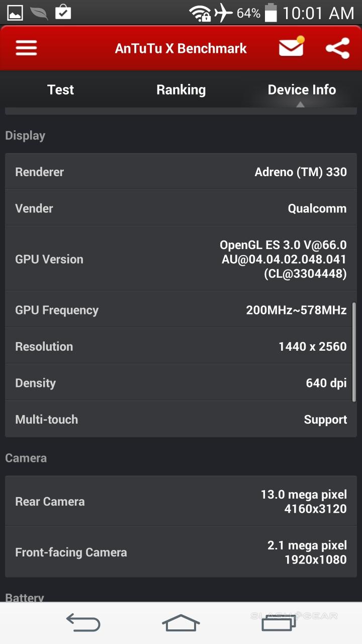
Task: Switch to the Ranking tab
Action: (x=181, y=90)
